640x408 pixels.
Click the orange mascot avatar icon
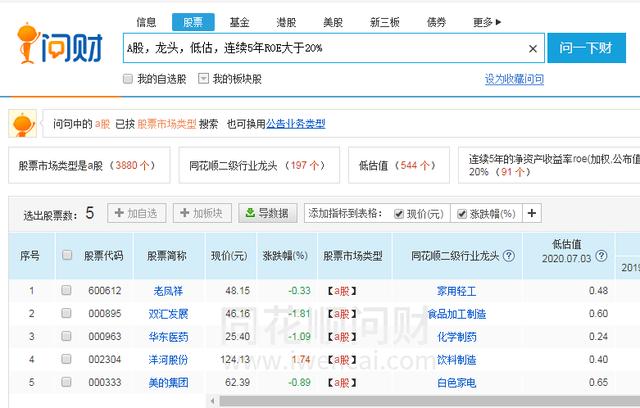[x=23, y=124]
